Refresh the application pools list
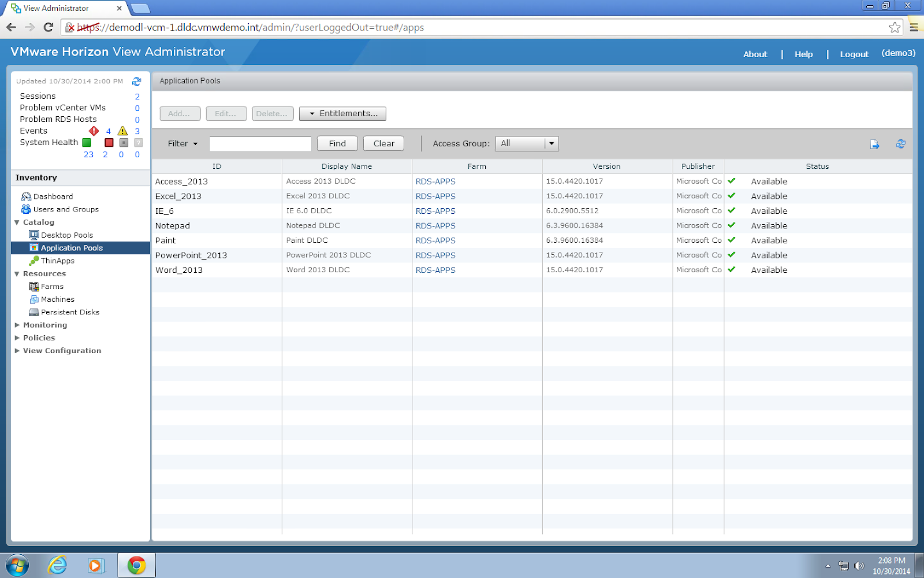This screenshot has width=924, height=578. (900, 144)
